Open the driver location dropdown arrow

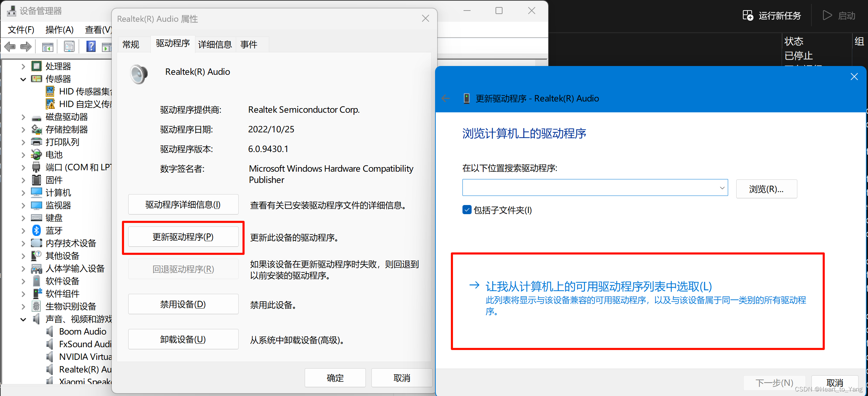[x=722, y=188]
